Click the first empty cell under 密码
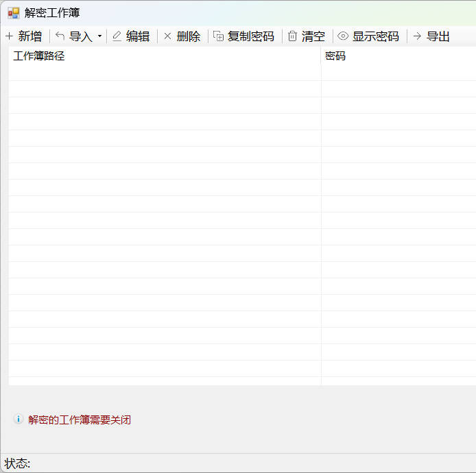 [398, 73]
